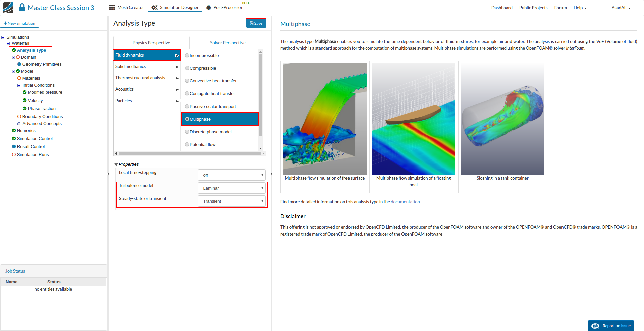Open the Thermostructural analysis category
The height and width of the screenshot is (331, 644).
147,78
